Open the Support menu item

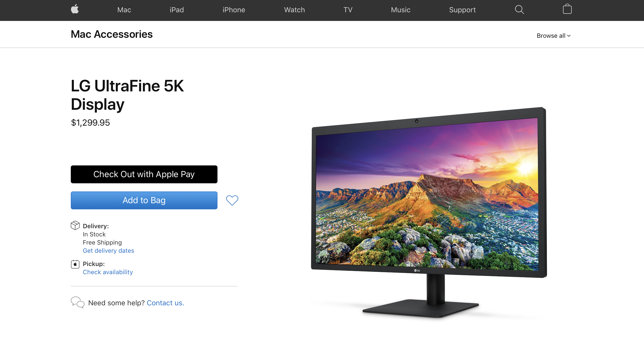click(x=462, y=10)
